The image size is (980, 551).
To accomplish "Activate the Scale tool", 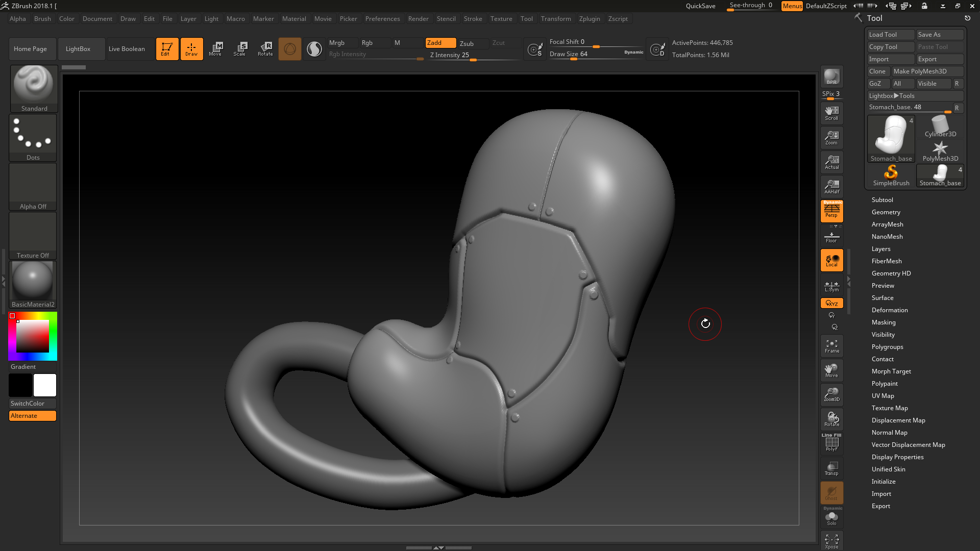I will (240, 48).
